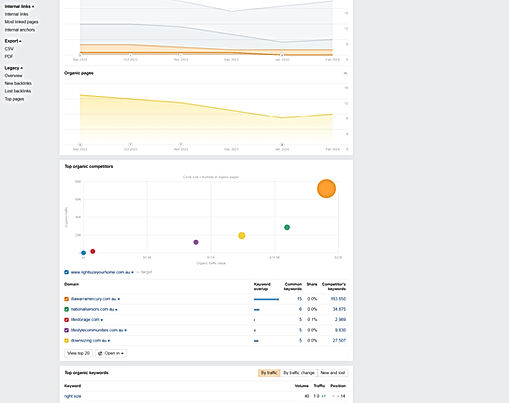Toggle nationalseniors.com.au green checkbox

coord(66,309)
